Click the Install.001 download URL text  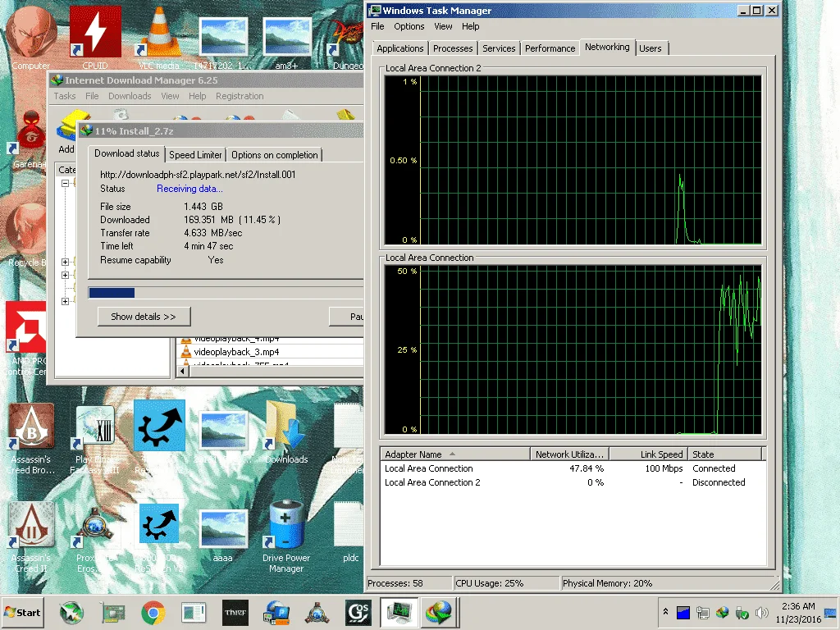click(198, 175)
